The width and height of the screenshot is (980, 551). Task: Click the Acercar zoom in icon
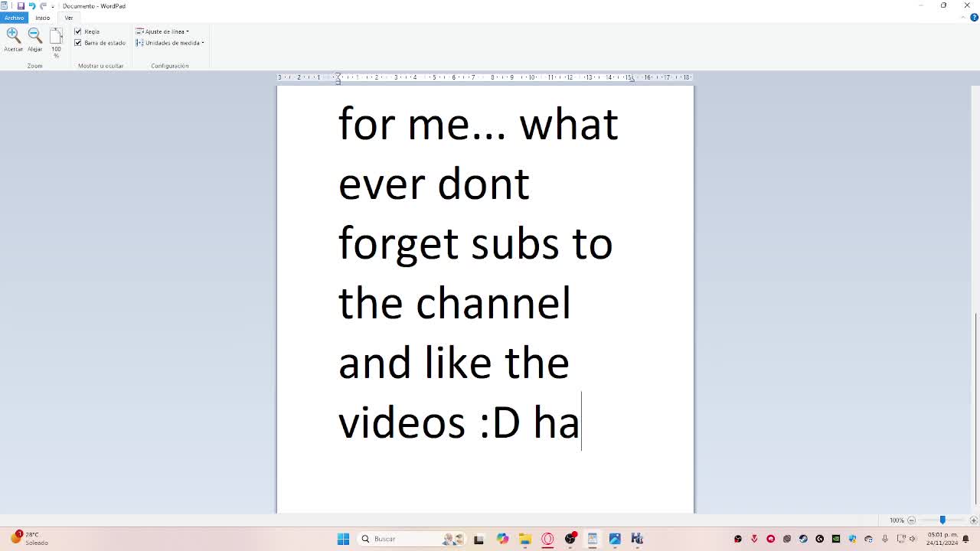coord(13,35)
